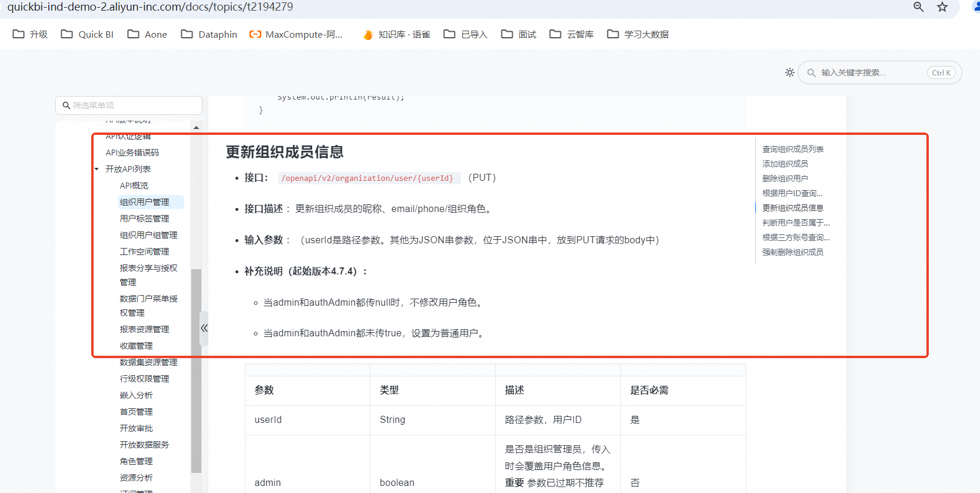Open the 学习大数据 bookmark folder
The width and height of the screenshot is (980, 493).
[638, 34]
